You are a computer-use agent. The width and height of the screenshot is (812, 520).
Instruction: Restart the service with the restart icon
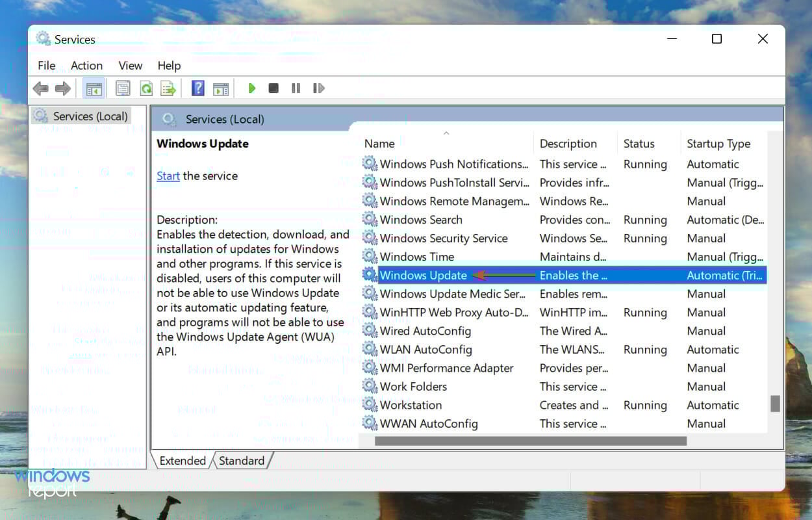pos(318,88)
